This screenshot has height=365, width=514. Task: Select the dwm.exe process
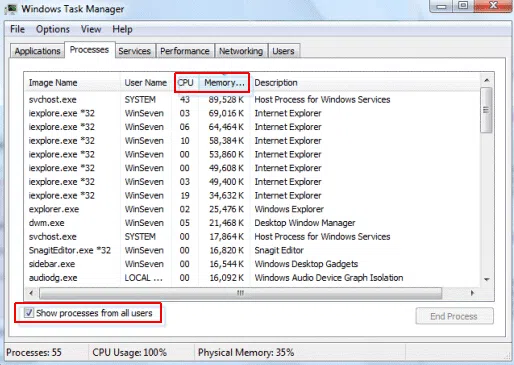pyautogui.click(x=253, y=223)
